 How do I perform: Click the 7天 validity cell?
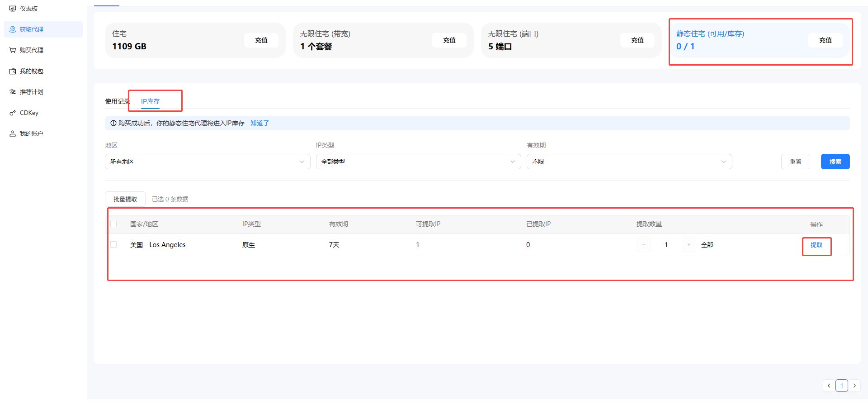pyautogui.click(x=334, y=245)
